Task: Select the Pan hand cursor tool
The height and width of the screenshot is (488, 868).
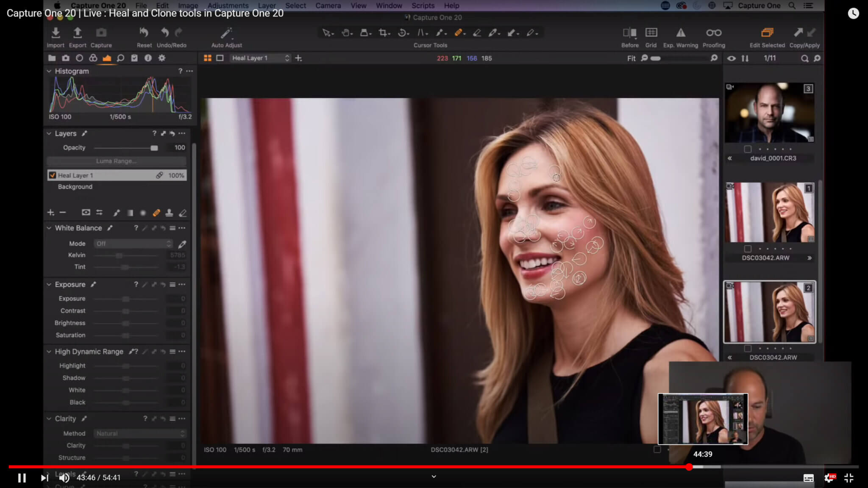Action: [x=346, y=33]
